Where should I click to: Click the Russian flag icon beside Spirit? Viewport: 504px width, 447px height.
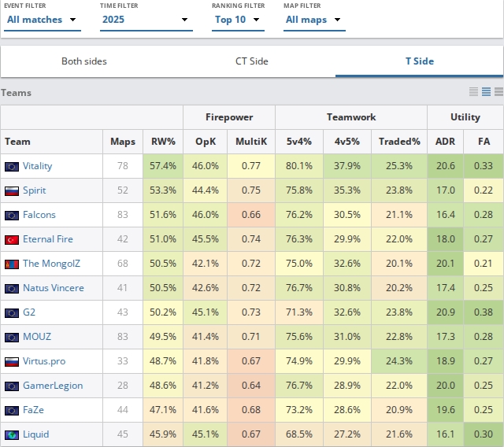pyautogui.click(x=12, y=191)
